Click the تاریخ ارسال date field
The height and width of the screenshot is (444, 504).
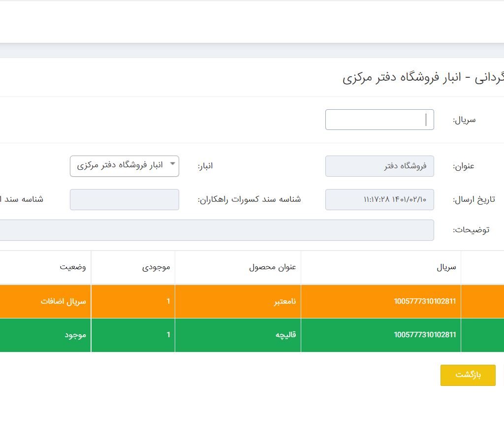tap(379, 199)
